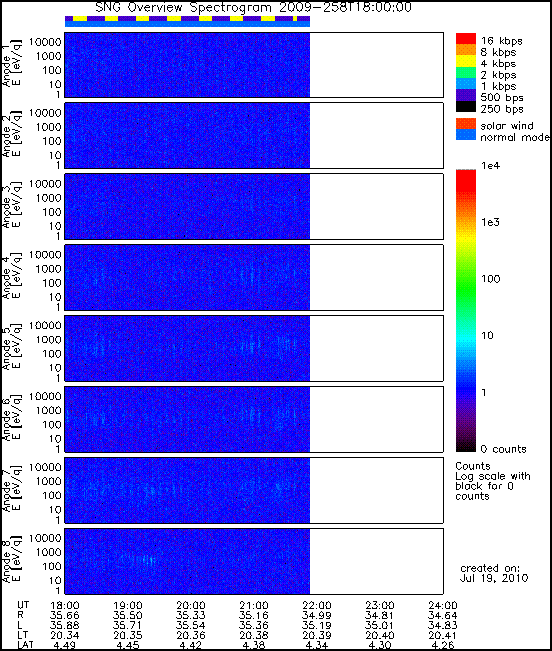This screenshot has height=651, width=552.
Task: Click the purple 500 bps legend swatch
Action: 466,95
